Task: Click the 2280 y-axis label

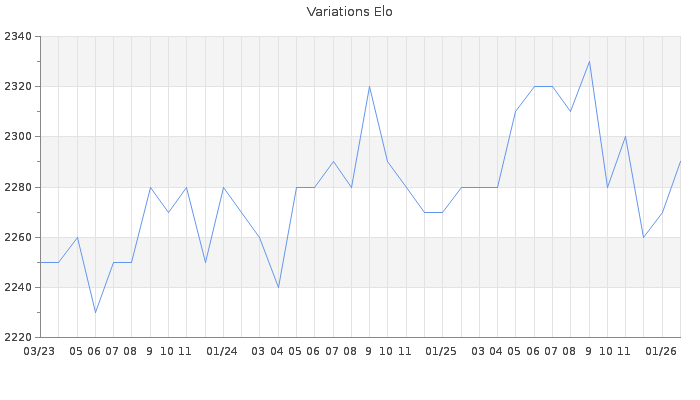Action: click(x=17, y=187)
